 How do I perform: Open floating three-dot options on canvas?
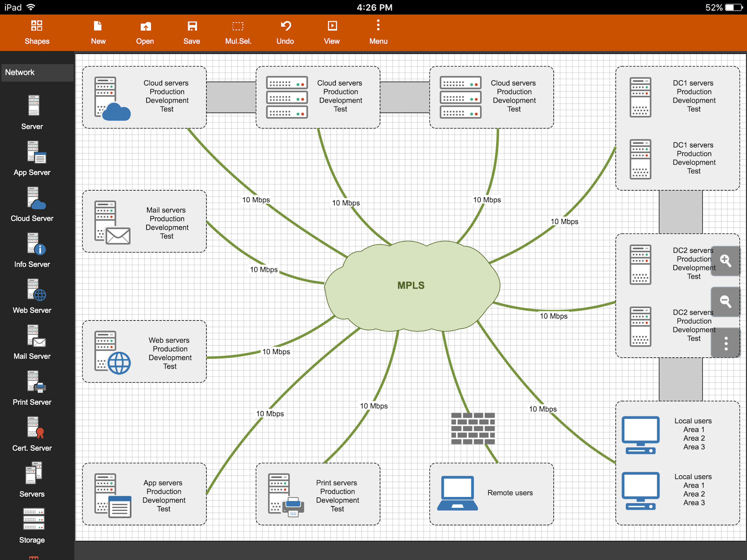click(725, 343)
